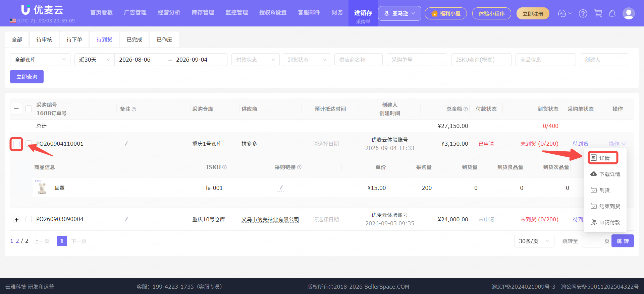Click the 供应商名称 input field
This screenshot has height=294, width=644.
pos(358,60)
